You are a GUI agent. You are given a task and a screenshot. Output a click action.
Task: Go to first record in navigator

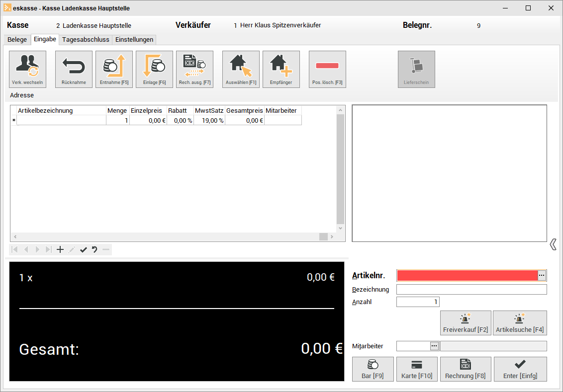(15, 249)
